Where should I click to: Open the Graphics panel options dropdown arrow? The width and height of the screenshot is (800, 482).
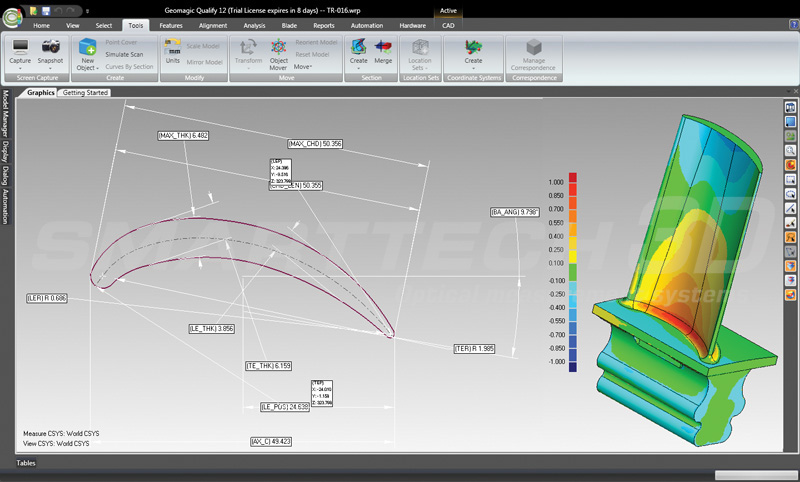click(788, 92)
